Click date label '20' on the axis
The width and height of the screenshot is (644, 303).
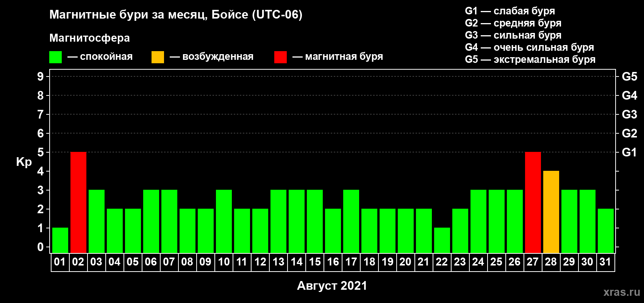[x=405, y=262]
